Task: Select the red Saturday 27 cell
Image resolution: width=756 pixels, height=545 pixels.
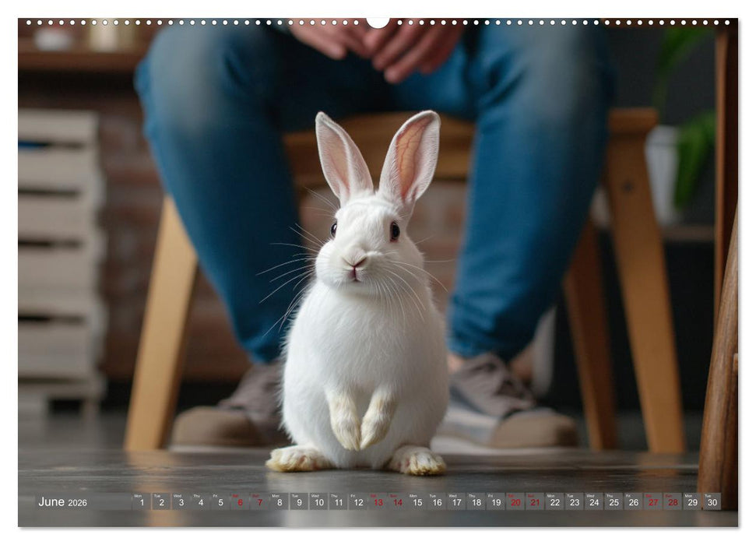Action: [x=652, y=505]
